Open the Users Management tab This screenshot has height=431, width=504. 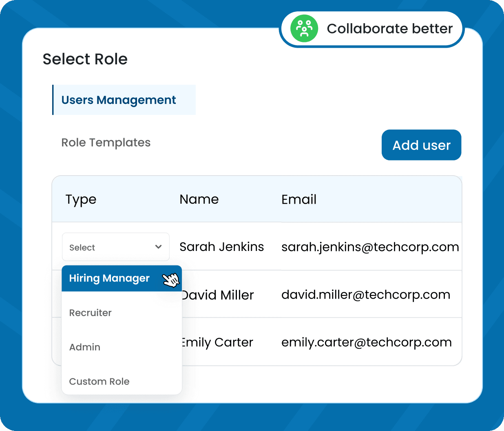(x=124, y=100)
